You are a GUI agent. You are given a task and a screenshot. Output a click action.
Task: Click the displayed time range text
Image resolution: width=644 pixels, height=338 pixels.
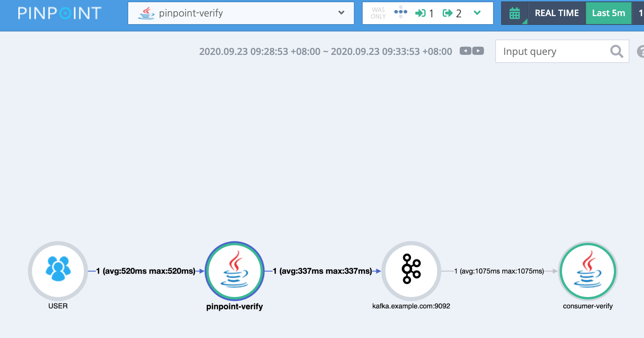tap(325, 52)
